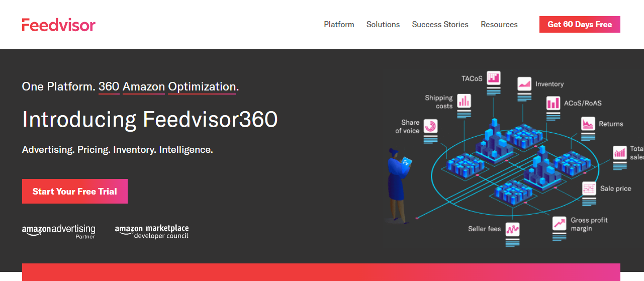Viewport: 644px width, 281px height.
Task: Click 'Advertising. Pricing. Inventory. Intelligence.' text
Action: pos(118,150)
